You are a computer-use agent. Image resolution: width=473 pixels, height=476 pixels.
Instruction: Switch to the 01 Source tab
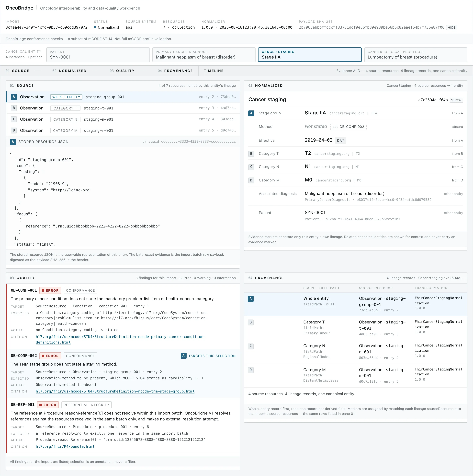pyautogui.click(x=17, y=71)
